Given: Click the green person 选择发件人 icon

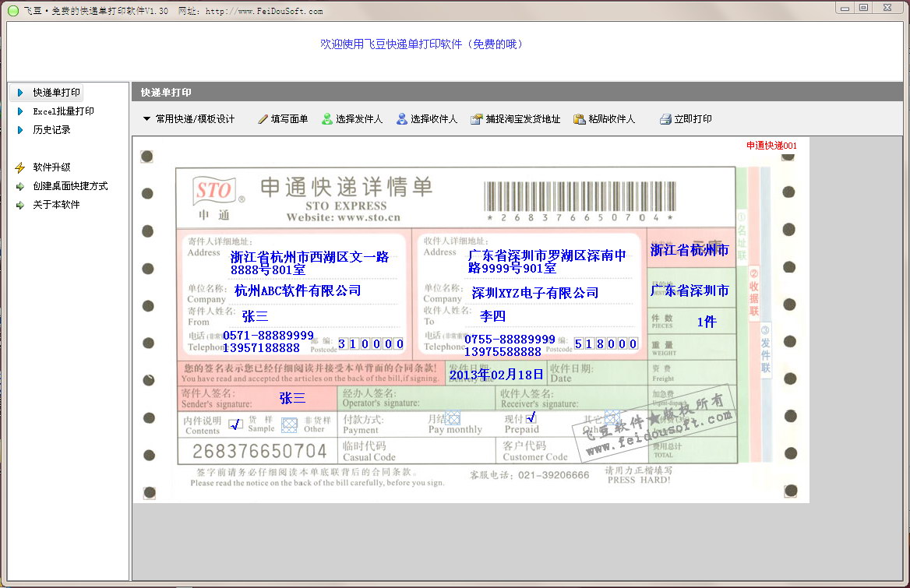Looking at the screenshot, I should click(x=327, y=119).
